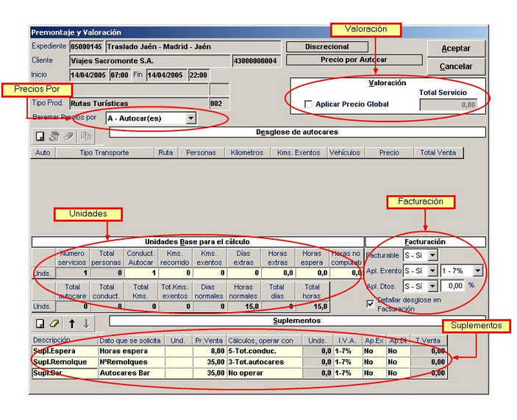Click the Descripción column header
Screen dimensions: 517x420
[65, 341]
